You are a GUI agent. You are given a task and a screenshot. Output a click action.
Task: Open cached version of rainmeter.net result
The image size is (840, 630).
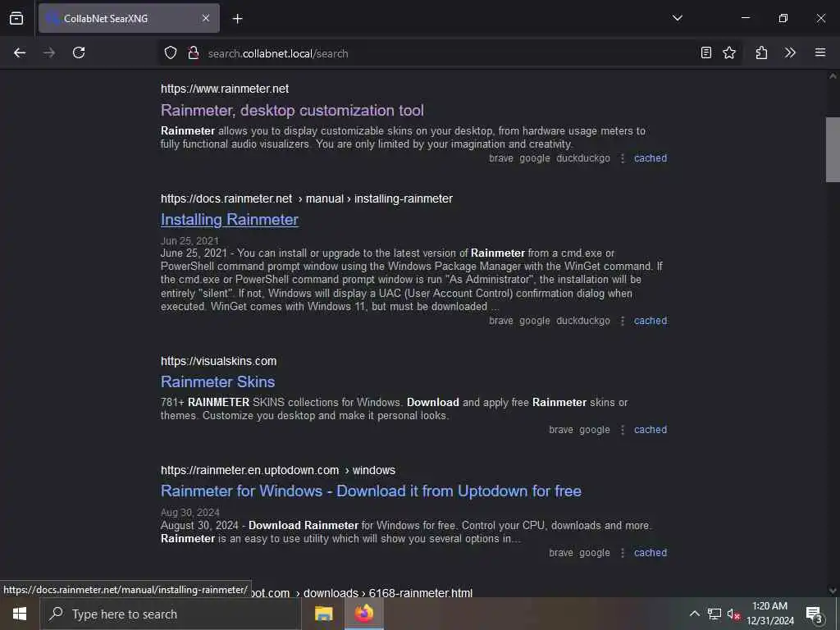[651, 158]
